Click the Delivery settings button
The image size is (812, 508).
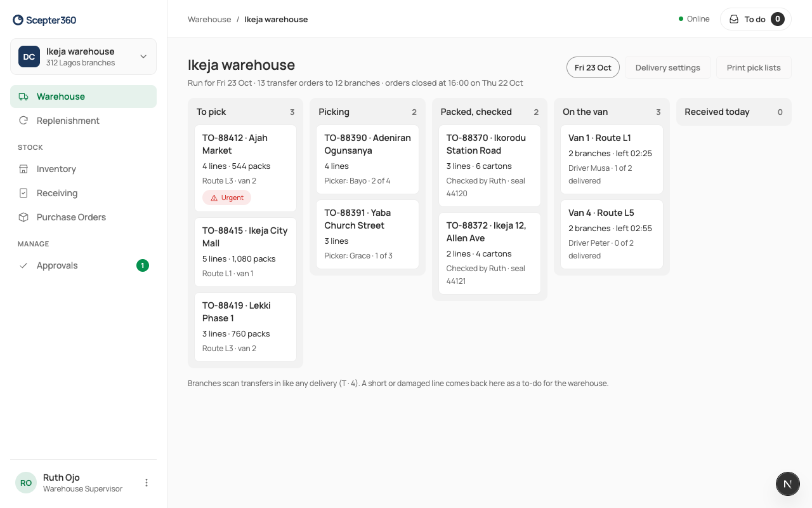point(668,67)
